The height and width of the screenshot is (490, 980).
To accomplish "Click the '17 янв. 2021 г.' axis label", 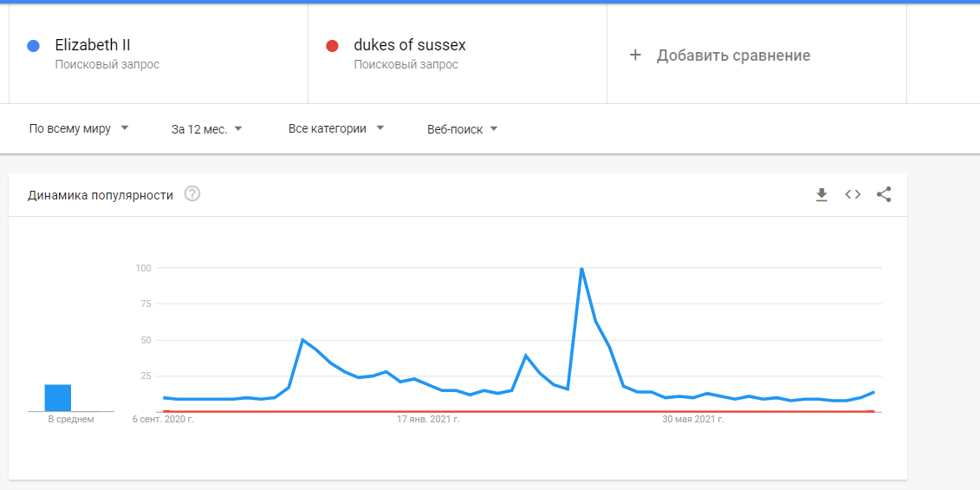I will pos(428,419).
